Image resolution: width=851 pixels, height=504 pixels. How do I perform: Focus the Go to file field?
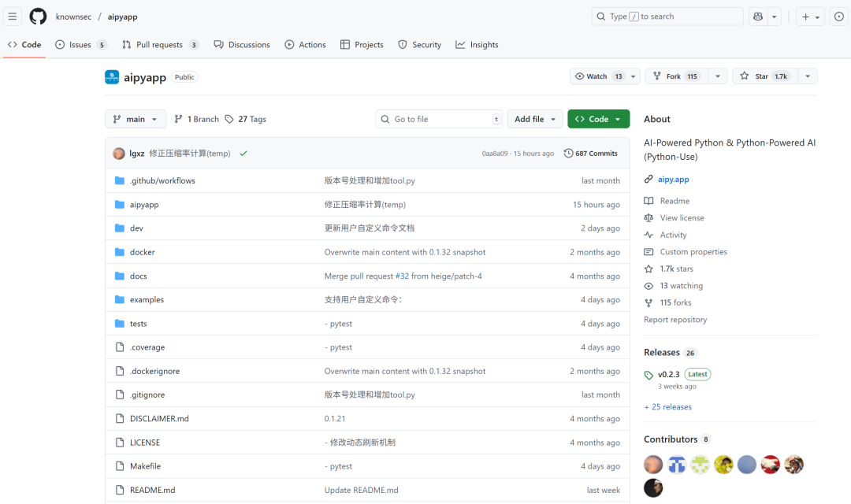click(439, 119)
